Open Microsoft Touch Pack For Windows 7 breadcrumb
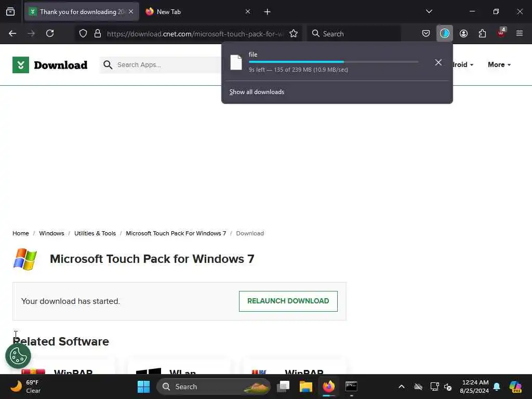The height and width of the screenshot is (399, 532). tap(176, 233)
